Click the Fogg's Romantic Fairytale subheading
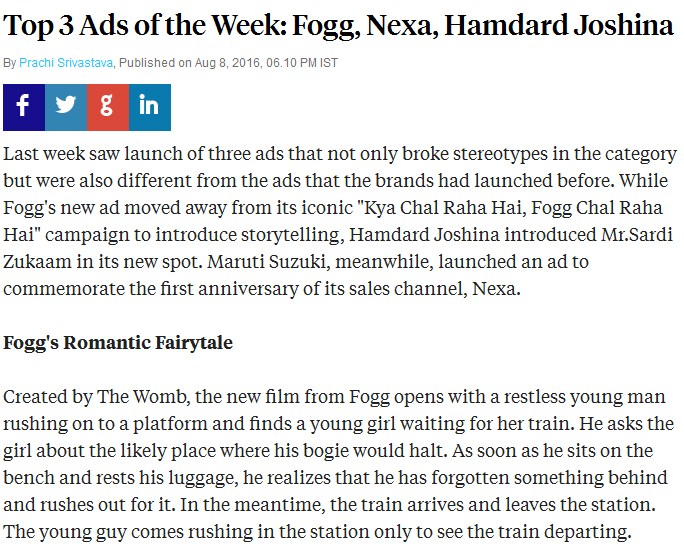Screen dimensions: 684x548 click(x=118, y=343)
